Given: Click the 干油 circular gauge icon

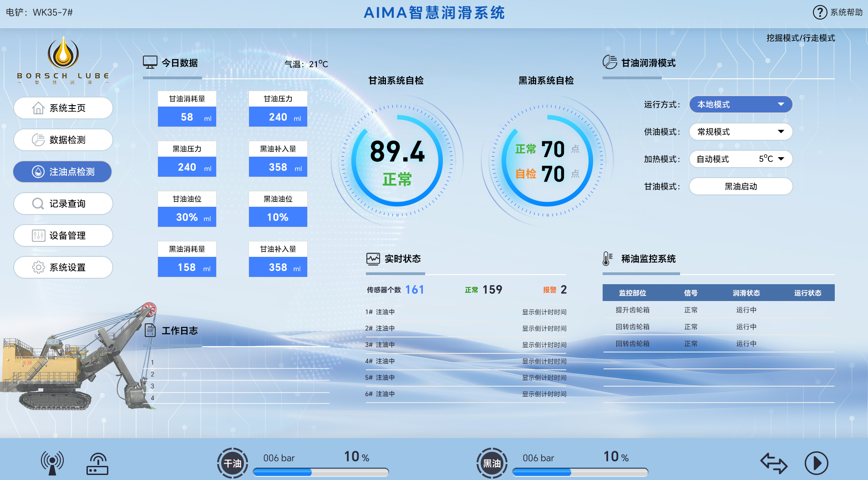Looking at the screenshot, I should pyautogui.click(x=233, y=463).
